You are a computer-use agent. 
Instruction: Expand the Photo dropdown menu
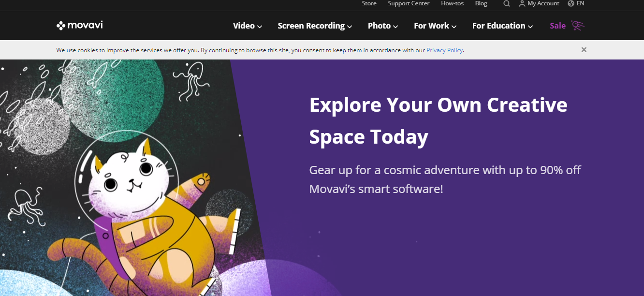pos(383,26)
